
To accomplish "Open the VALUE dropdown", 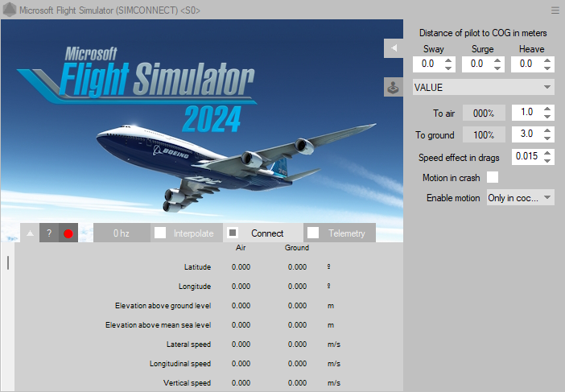I will [483, 87].
